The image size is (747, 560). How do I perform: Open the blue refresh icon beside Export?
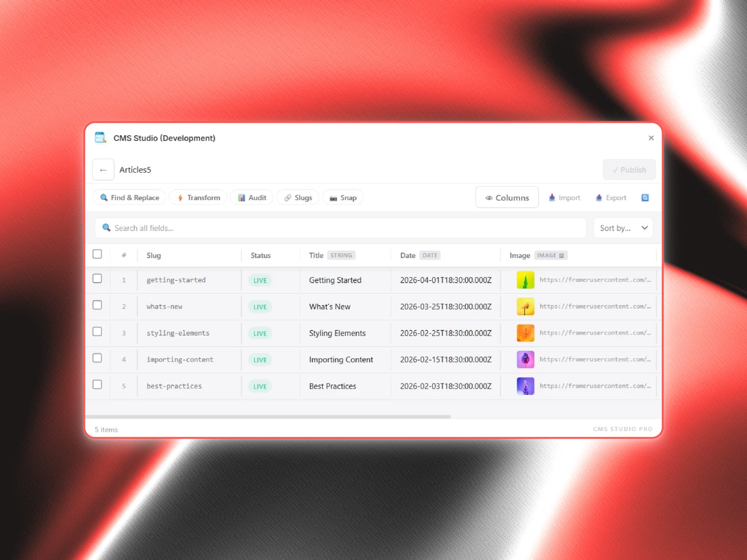(645, 197)
